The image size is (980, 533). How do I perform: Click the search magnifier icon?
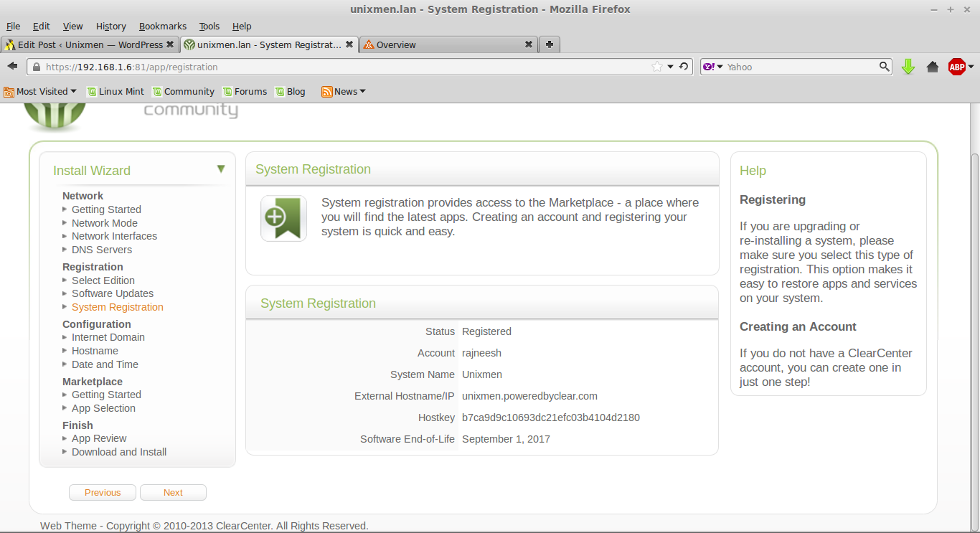pos(885,67)
